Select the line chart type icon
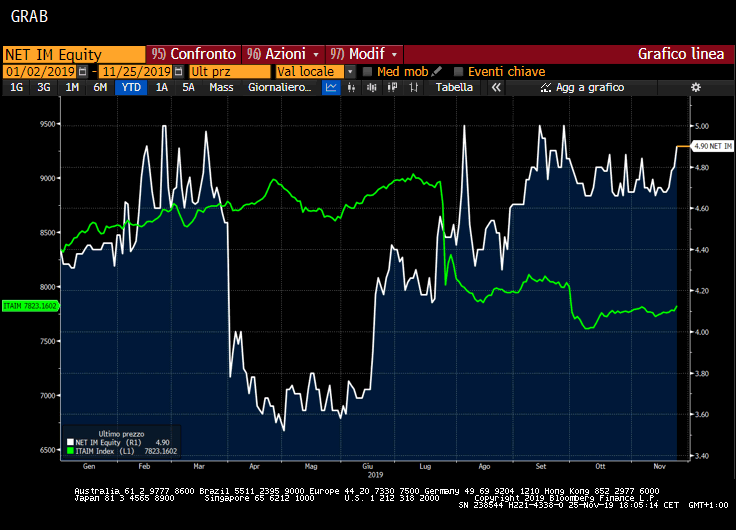This screenshot has width=736, height=530. pos(331,87)
